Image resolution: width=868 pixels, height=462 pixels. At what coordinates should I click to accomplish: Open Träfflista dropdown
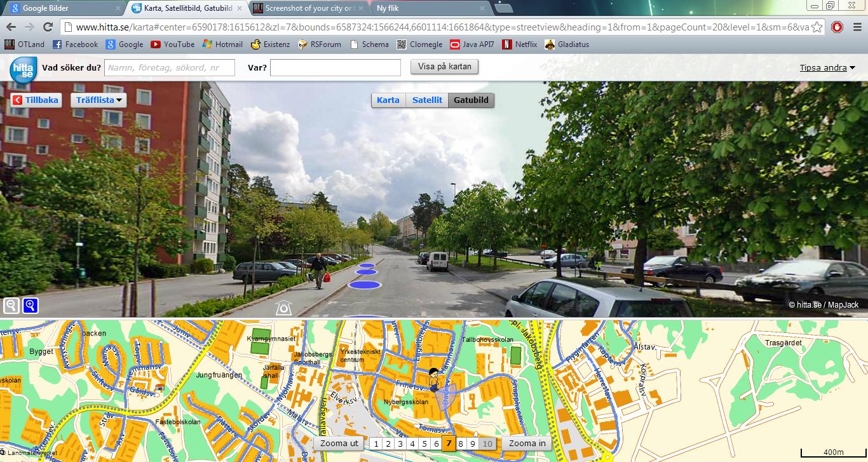pos(98,100)
